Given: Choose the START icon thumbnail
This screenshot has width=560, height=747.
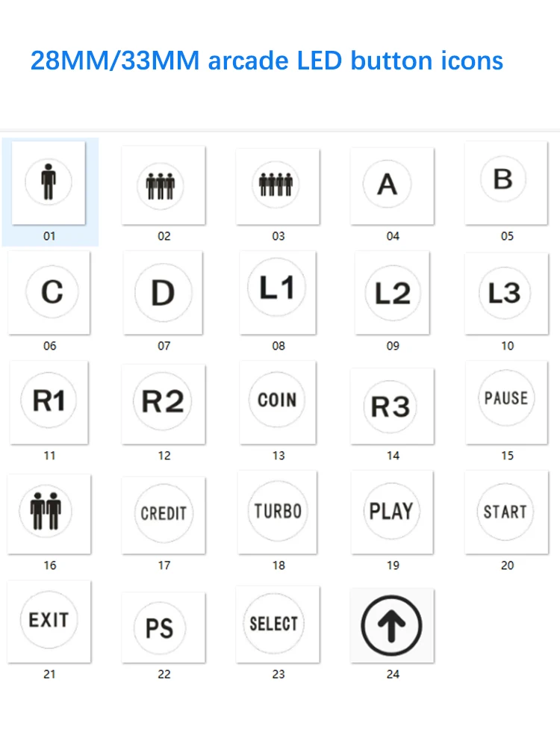Looking at the screenshot, I should coord(506,512).
